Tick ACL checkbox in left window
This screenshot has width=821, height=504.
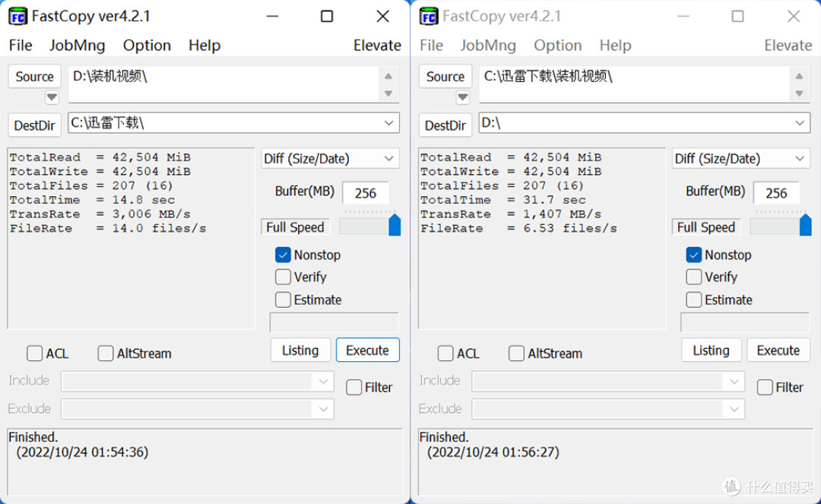click(x=34, y=353)
